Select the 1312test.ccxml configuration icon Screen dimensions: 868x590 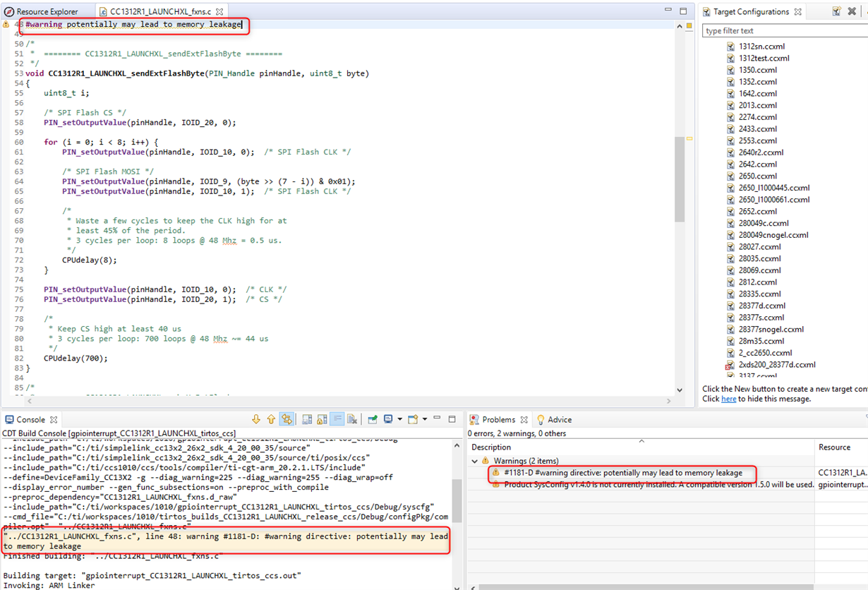point(730,58)
